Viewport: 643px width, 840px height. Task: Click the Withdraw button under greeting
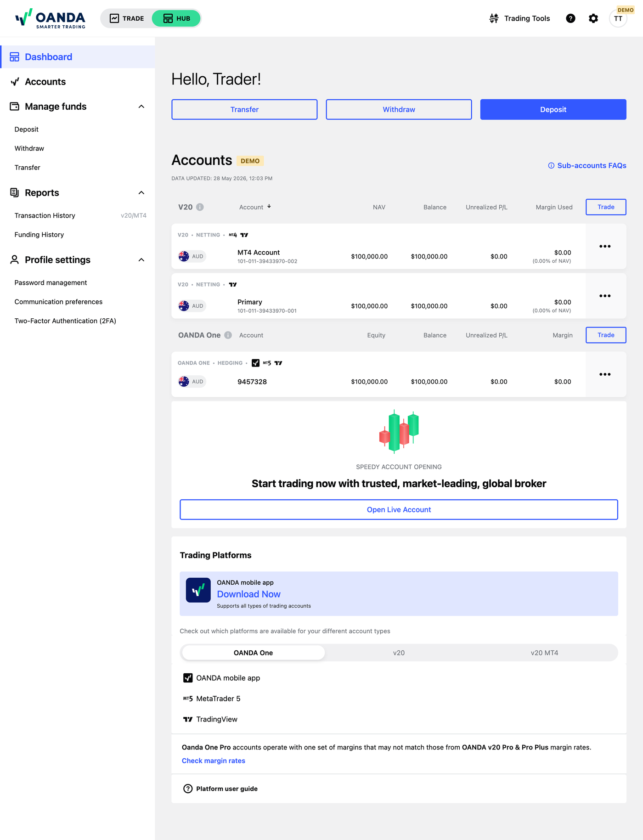pyautogui.click(x=399, y=109)
